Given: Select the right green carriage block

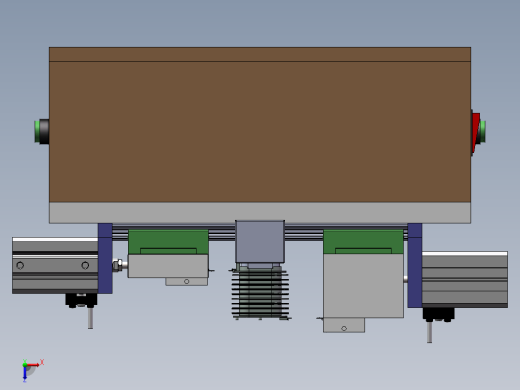Looking at the screenshot, I should coord(363,242).
